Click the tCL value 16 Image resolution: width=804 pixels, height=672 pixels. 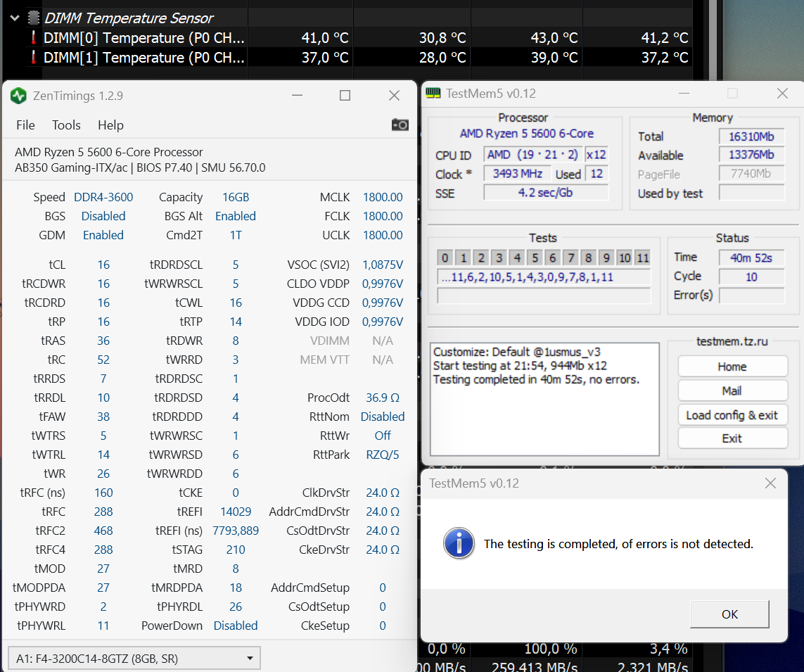(103, 265)
